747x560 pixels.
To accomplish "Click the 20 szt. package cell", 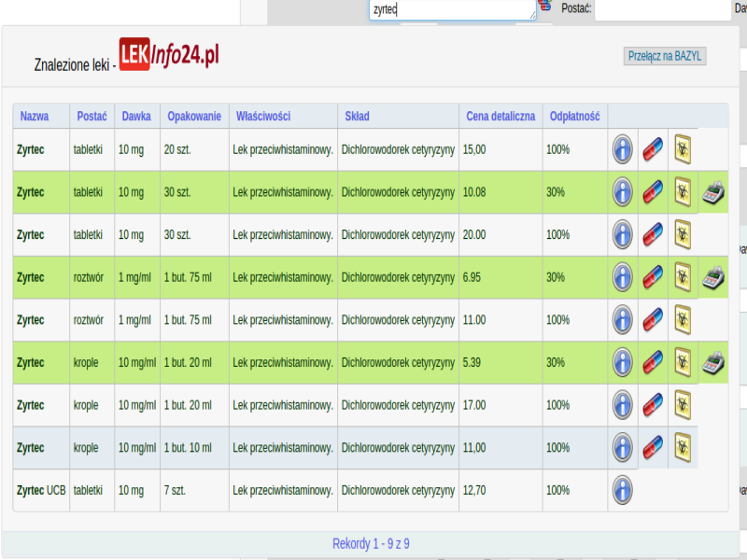I will [x=194, y=149].
